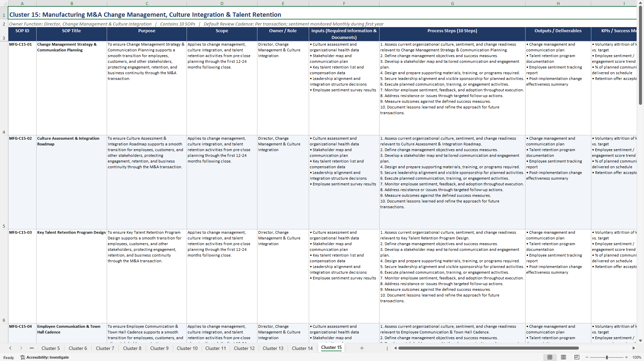This screenshot has height=361, width=644.
Task: Click the vertical scrollbar up arrow
Action: tap(640, 3)
